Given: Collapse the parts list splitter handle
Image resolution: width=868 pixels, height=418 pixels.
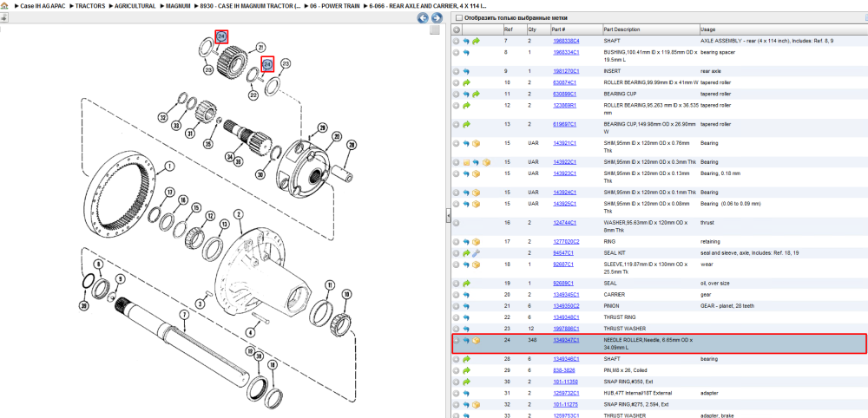Looking at the screenshot, I should click(449, 217).
